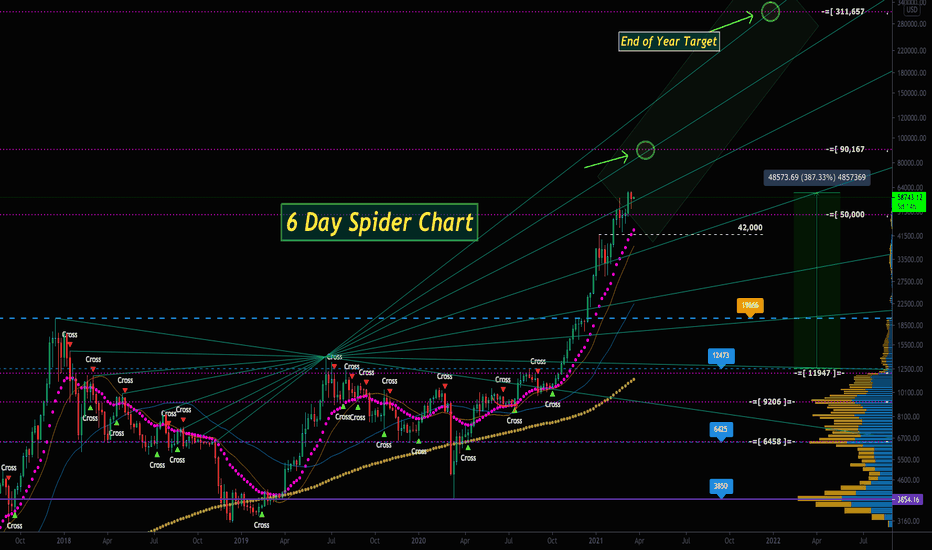Select the blue 3850 price callout
The height and width of the screenshot is (550, 932).
720,487
